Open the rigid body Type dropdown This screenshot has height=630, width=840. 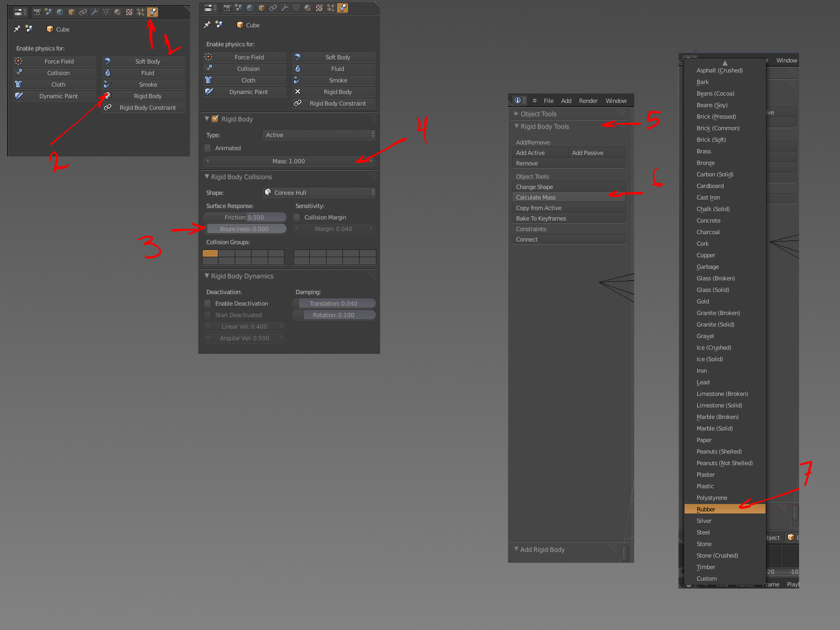coord(319,135)
